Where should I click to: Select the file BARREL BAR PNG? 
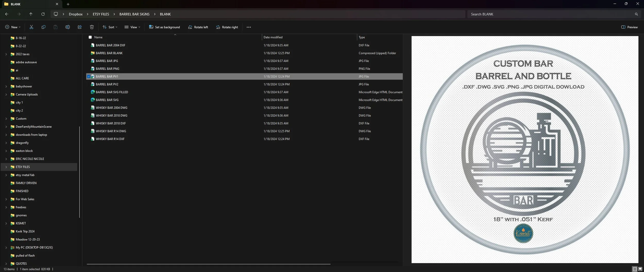(x=107, y=69)
